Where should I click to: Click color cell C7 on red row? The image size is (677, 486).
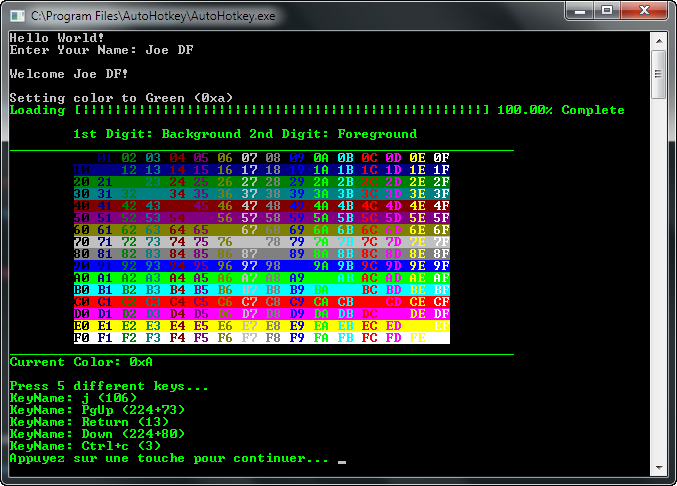point(249,302)
